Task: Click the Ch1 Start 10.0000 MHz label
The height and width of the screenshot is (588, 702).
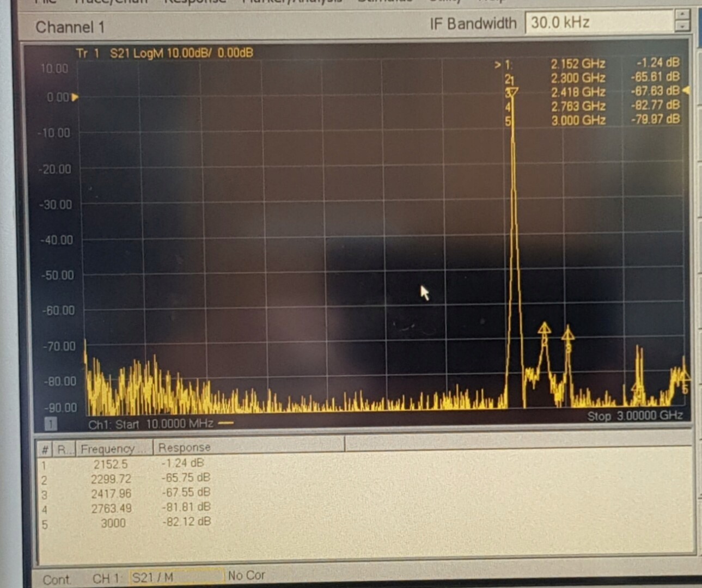Action: tap(151, 424)
